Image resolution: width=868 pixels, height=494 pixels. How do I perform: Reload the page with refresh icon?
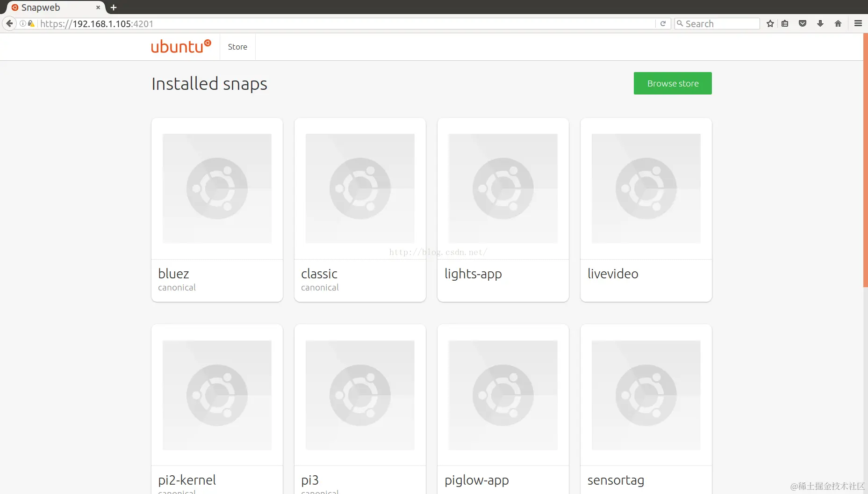(662, 23)
